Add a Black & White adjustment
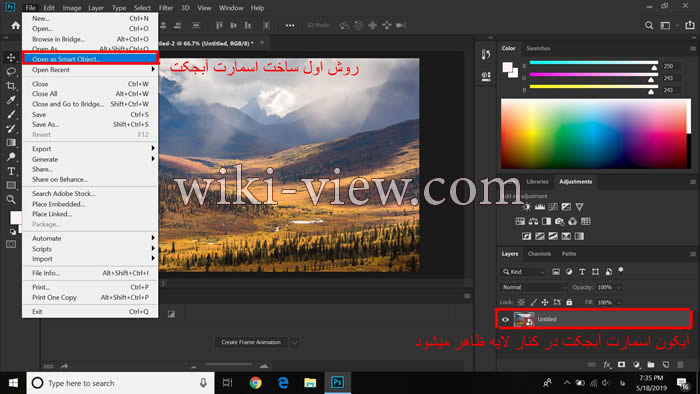700x394 pixels. pos(546,221)
